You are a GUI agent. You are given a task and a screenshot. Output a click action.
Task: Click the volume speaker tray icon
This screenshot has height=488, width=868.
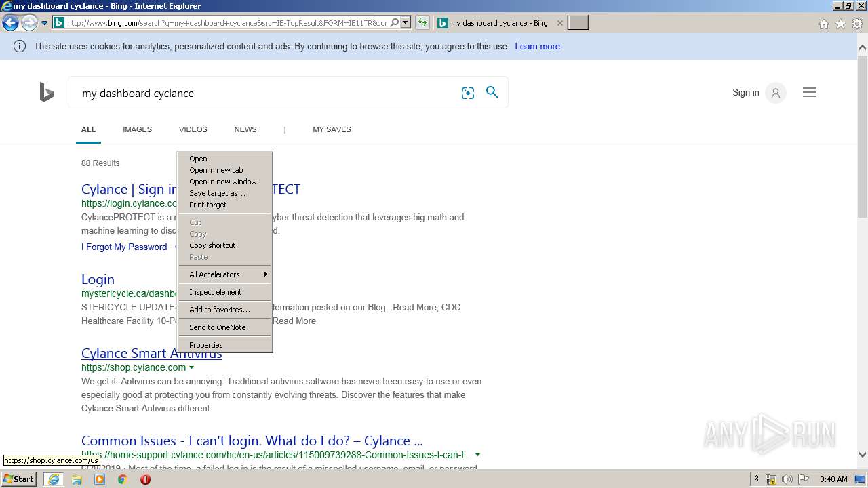[787, 479]
